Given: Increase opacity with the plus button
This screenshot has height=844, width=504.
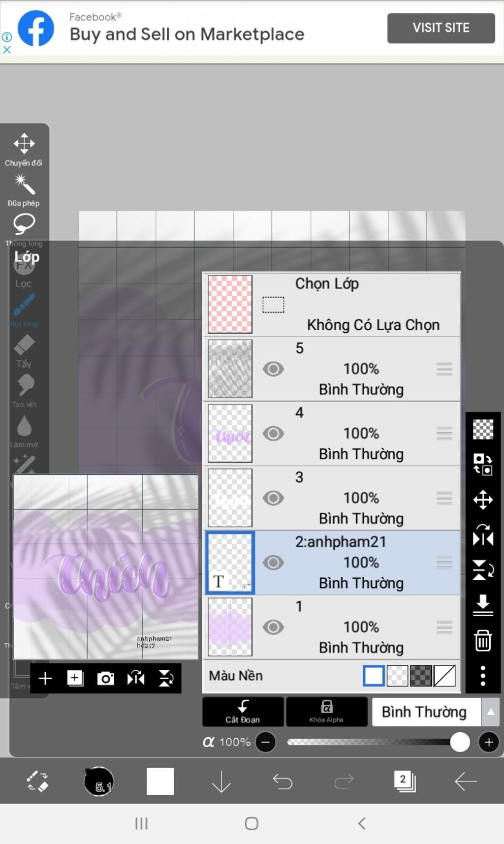Looking at the screenshot, I should click(x=489, y=742).
